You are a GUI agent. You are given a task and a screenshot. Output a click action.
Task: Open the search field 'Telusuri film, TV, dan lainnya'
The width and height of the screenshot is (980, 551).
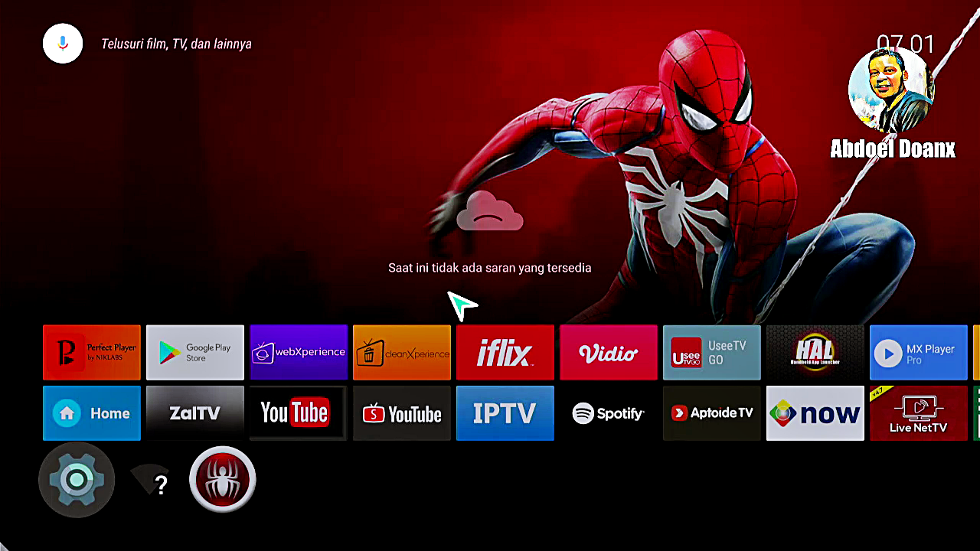[x=176, y=44]
